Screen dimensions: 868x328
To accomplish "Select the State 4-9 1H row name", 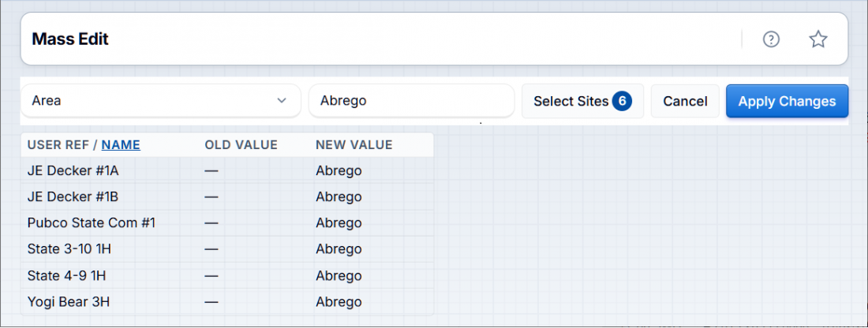I will (66, 275).
